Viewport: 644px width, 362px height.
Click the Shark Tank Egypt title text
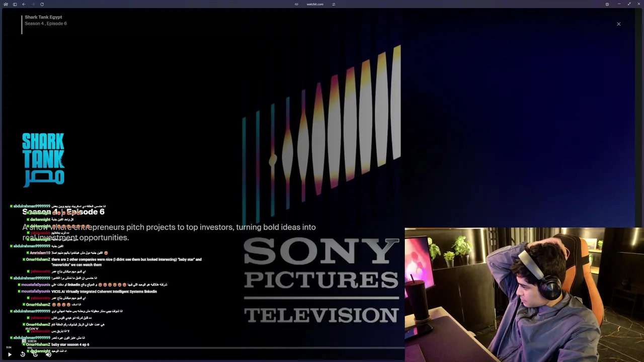pyautogui.click(x=43, y=17)
